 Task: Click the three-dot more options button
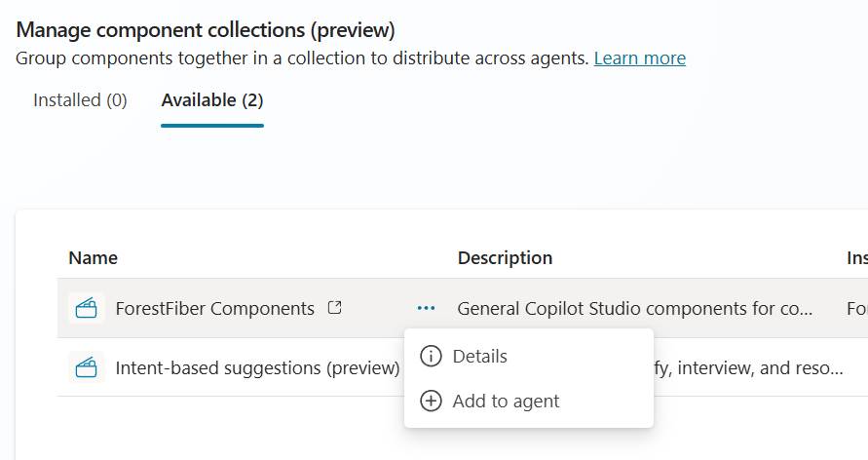[426, 308]
